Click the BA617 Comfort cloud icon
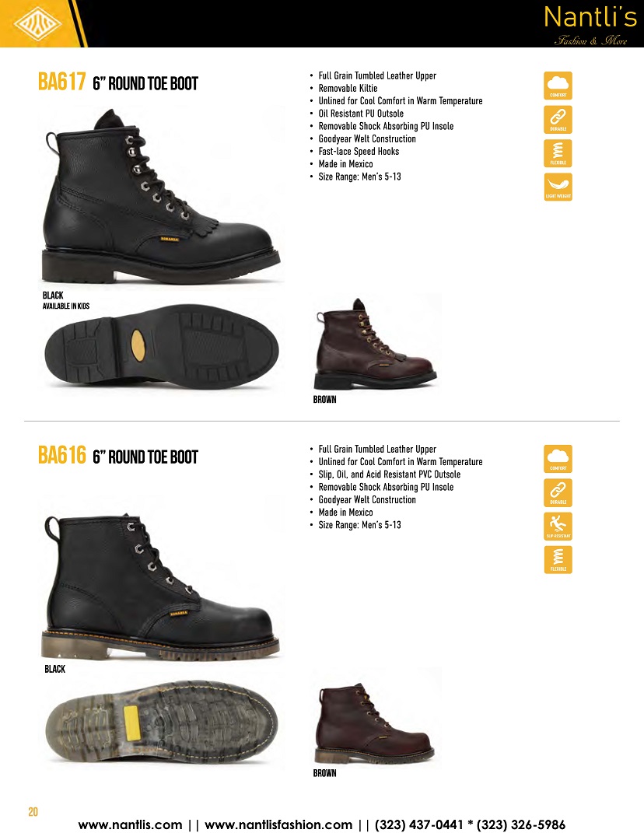 (x=558, y=86)
